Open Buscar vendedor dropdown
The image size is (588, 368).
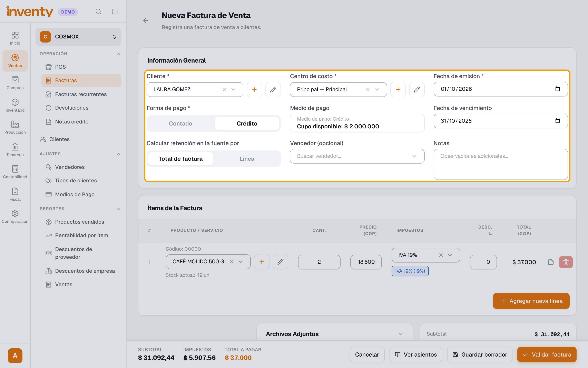tap(357, 156)
